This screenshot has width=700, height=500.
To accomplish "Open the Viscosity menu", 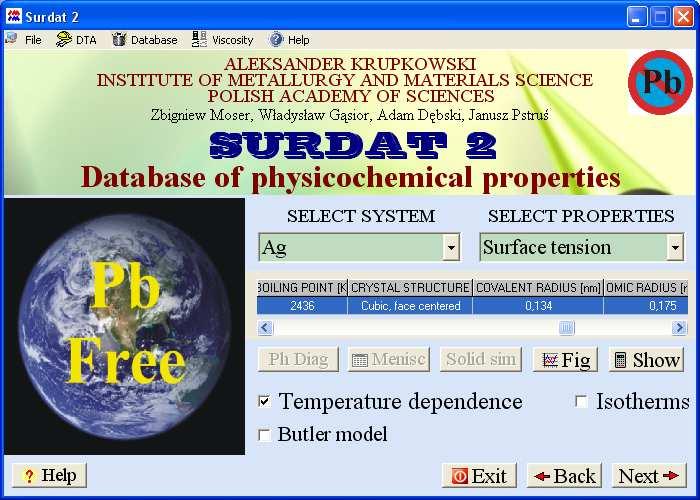I will 233,40.
